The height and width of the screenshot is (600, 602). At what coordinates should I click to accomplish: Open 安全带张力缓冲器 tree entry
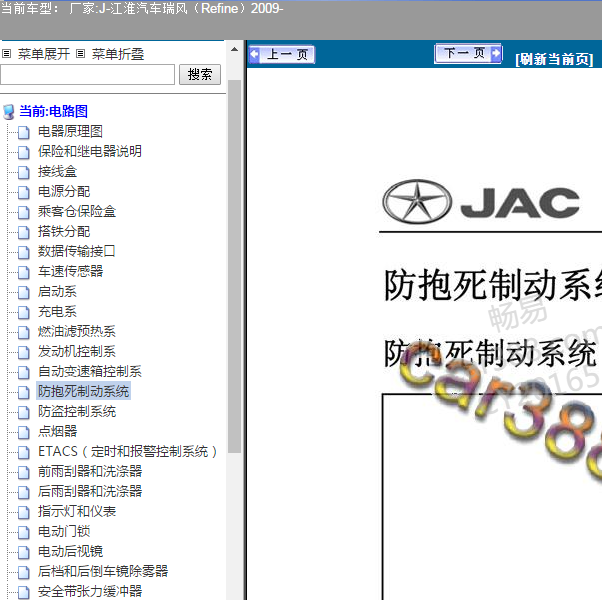[x=90, y=591]
